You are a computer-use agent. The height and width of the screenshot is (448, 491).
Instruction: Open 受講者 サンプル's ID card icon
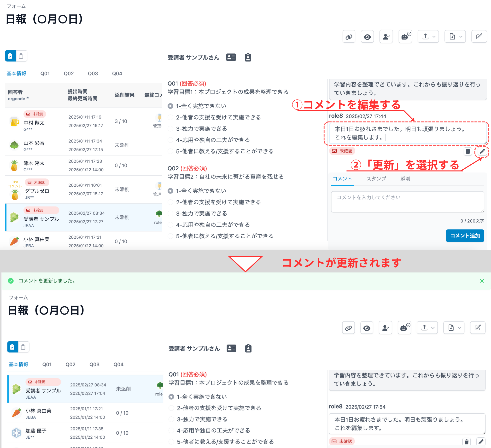point(231,57)
